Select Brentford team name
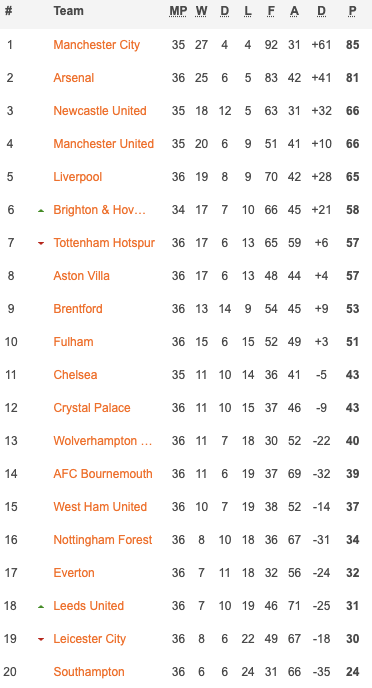Screen dimensions: 372x688 tap(78, 308)
